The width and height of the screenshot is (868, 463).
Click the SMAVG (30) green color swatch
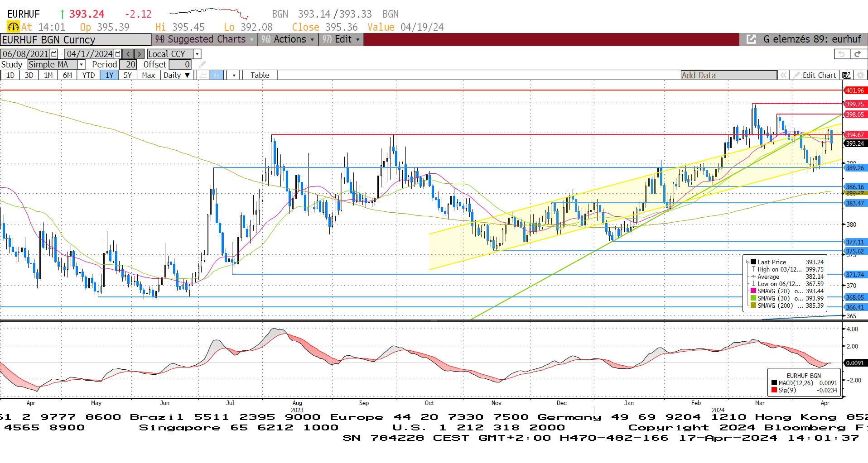click(x=754, y=298)
